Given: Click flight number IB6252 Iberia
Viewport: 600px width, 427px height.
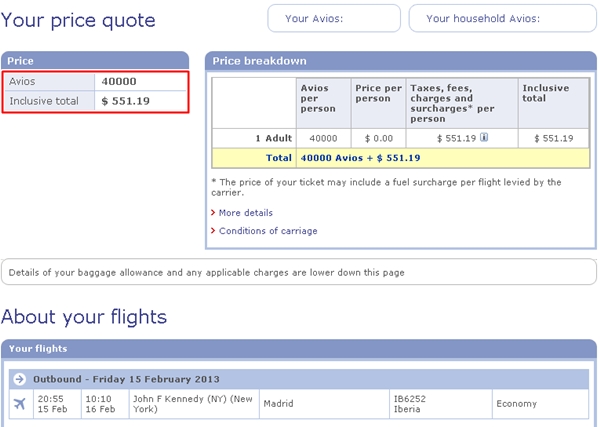Looking at the screenshot, I should click(409, 404).
